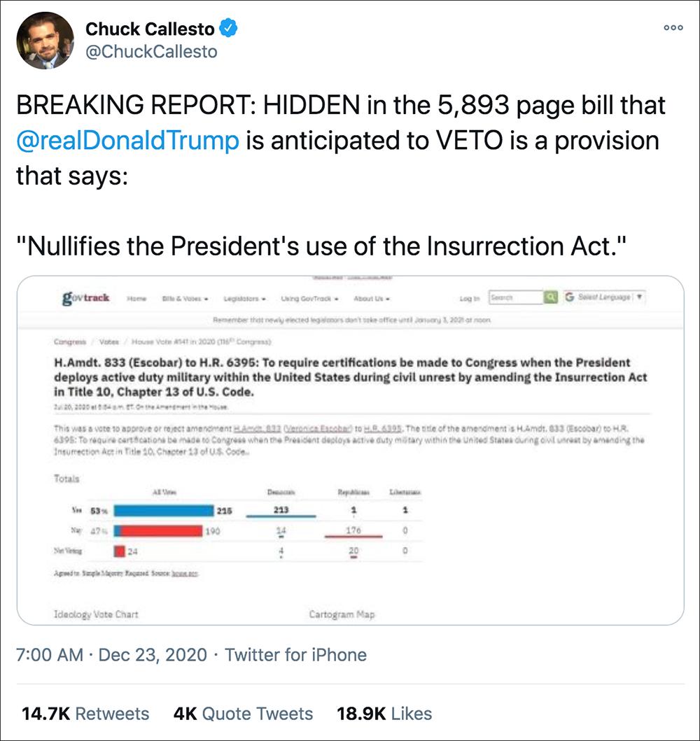Click the Google translate G icon

[570, 297]
